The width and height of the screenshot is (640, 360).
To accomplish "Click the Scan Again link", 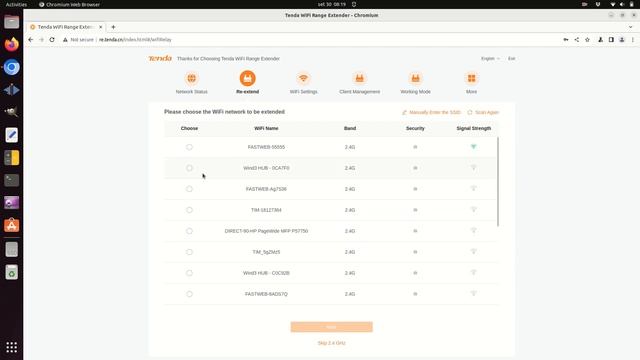I will click(x=487, y=112).
